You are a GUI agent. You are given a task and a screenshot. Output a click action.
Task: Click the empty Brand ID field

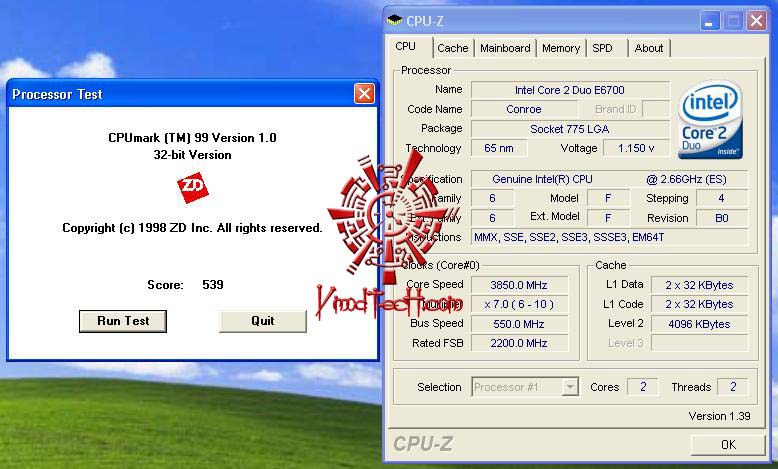[x=656, y=109]
